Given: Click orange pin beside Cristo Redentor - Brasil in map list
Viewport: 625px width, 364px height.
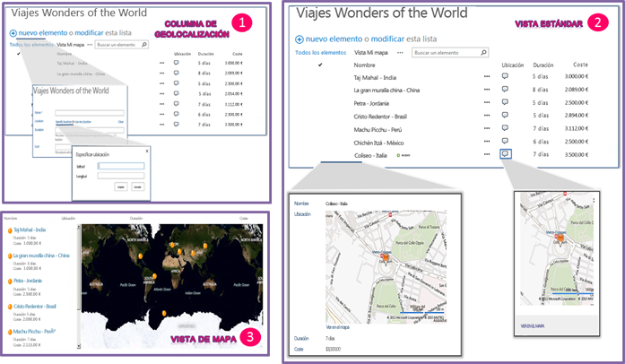Looking at the screenshot, I should (x=10, y=307).
